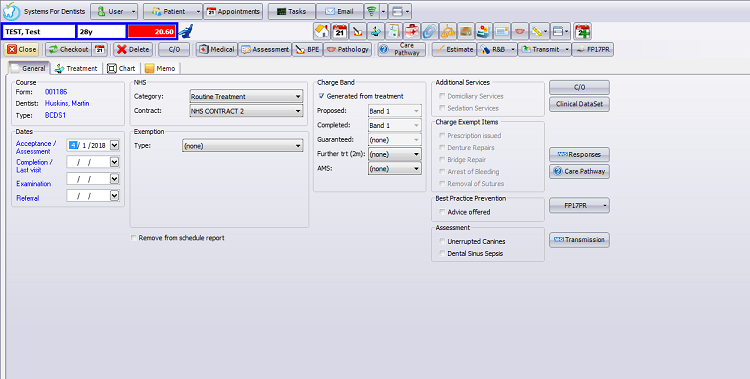Toggle Generated from treatment checkbox
Image resolution: width=750 pixels, height=379 pixels.
click(x=321, y=96)
